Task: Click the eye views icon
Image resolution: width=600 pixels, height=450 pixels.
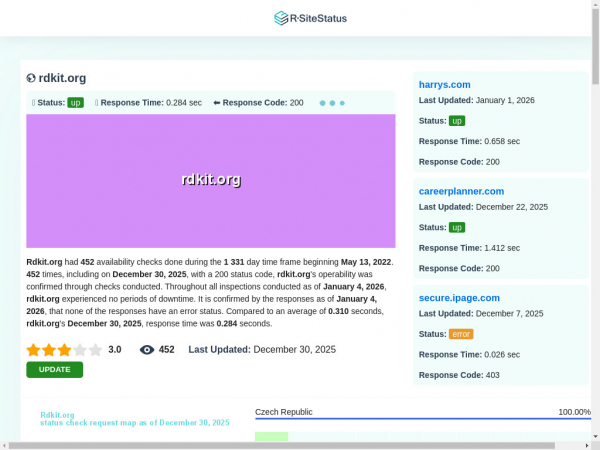Action: coord(147,350)
